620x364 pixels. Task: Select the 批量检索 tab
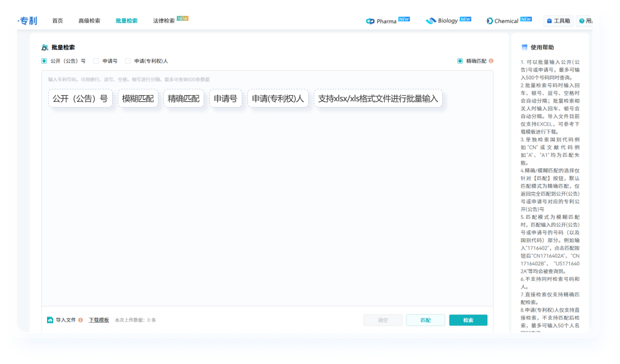127,21
